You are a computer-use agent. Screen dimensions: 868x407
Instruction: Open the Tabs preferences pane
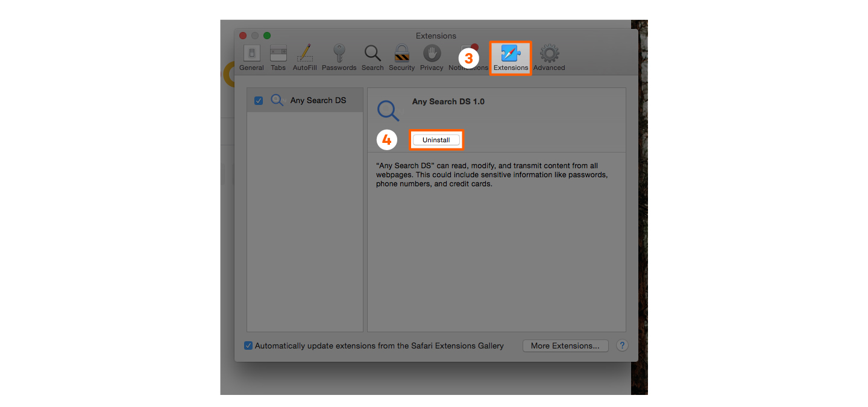coord(278,58)
